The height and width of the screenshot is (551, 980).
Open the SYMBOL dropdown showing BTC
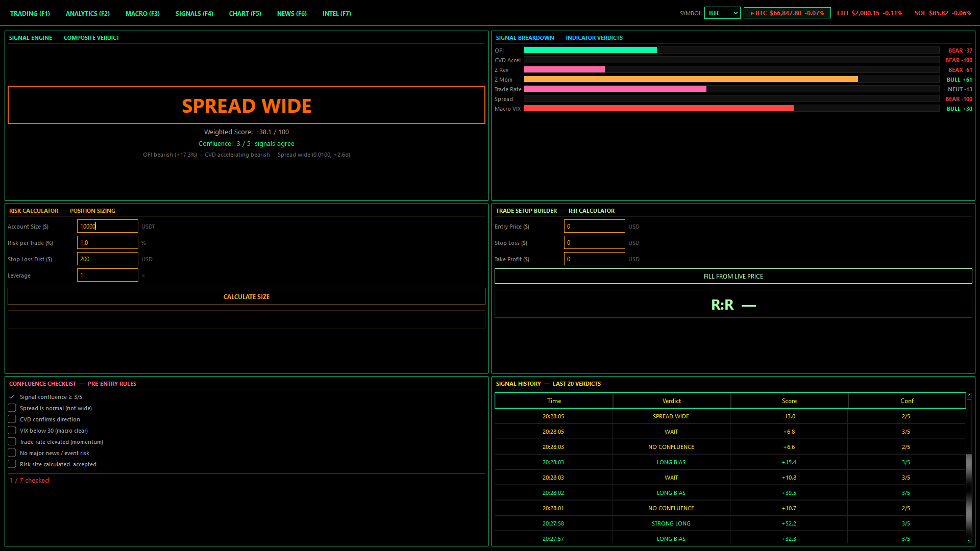click(722, 13)
